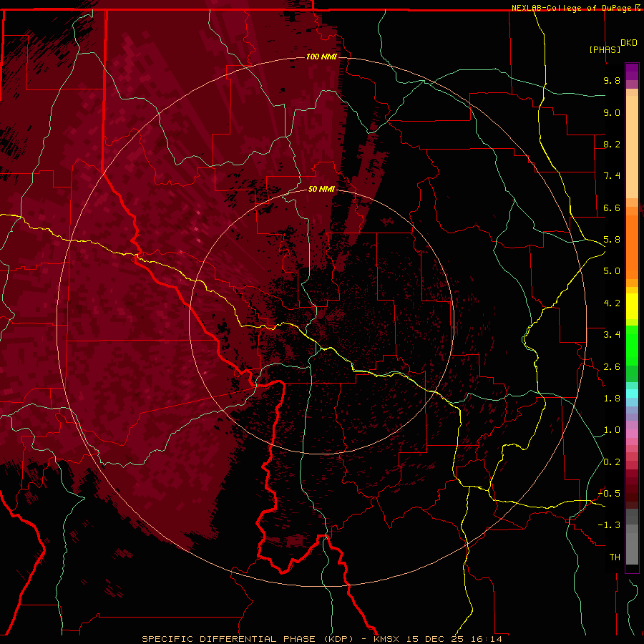Click the '5.0' color scale value
This screenshot has height=644, width=644.
point(612,271)
